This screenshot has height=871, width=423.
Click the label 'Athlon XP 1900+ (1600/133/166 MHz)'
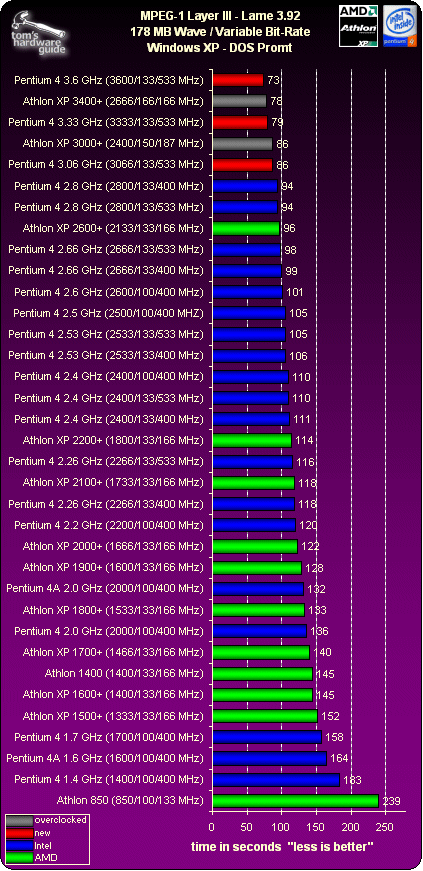pyautogui.click(x=113, y=567)
